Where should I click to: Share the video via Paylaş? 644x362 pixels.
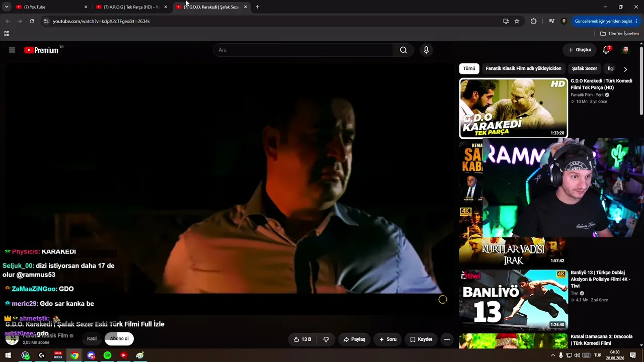tap(355, 339)
